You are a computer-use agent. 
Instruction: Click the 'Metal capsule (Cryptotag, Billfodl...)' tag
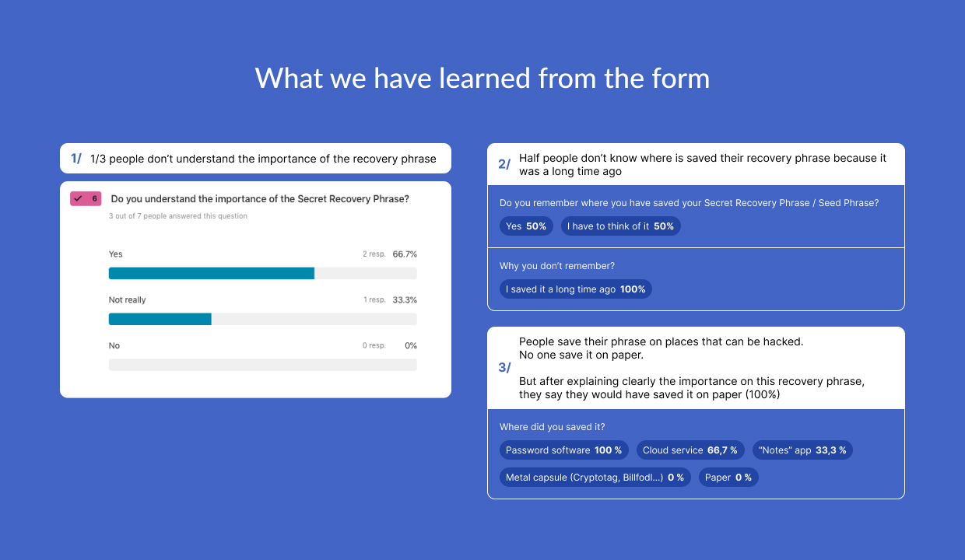pos(595,478)
